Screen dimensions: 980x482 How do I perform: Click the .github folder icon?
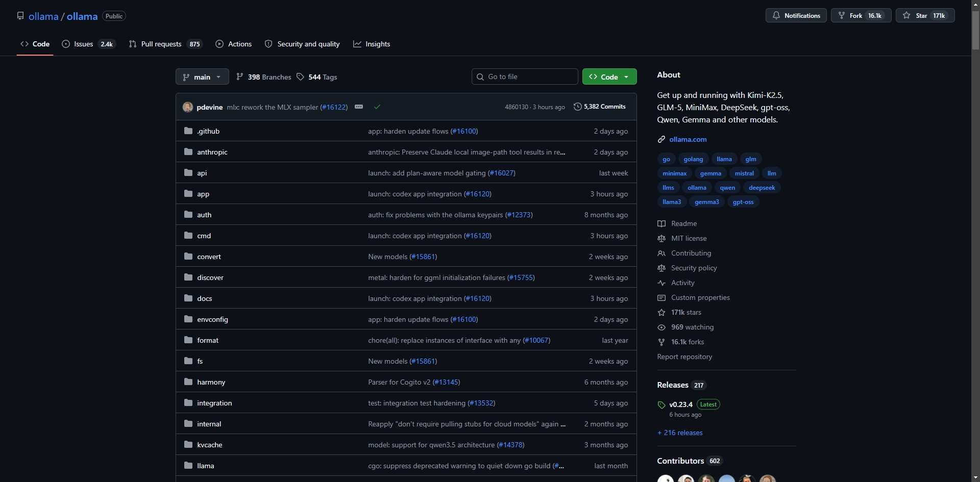[x=188, y=131]
